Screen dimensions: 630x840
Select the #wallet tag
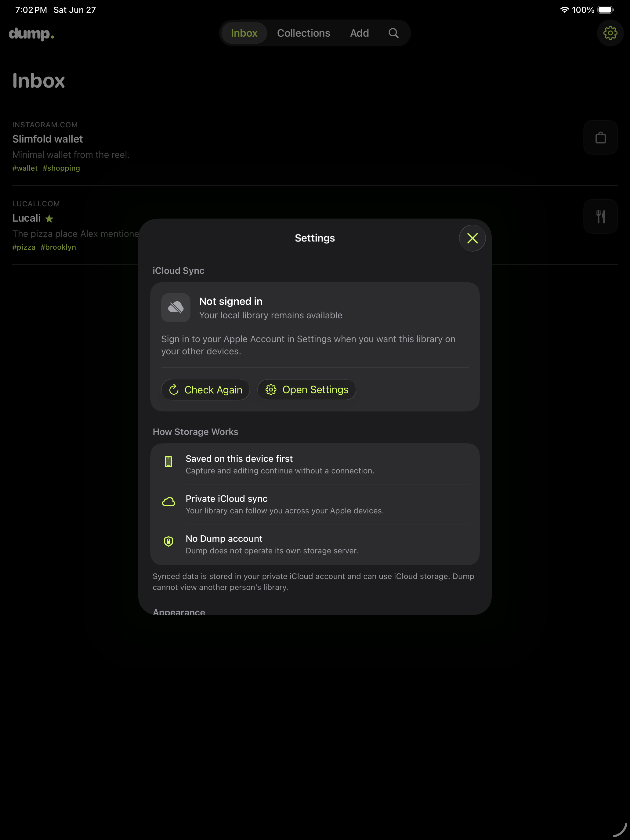click(x=25, y=168)
